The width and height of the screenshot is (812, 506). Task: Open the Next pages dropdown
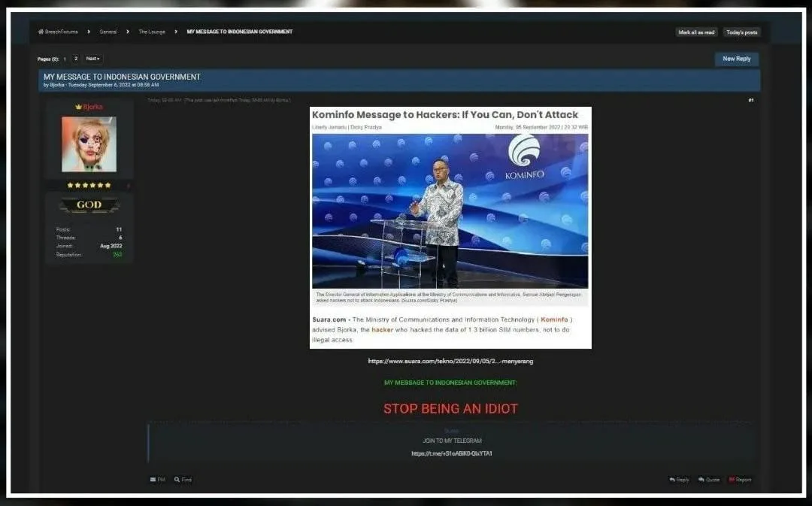pyautogui.click(x=92, y=59)
